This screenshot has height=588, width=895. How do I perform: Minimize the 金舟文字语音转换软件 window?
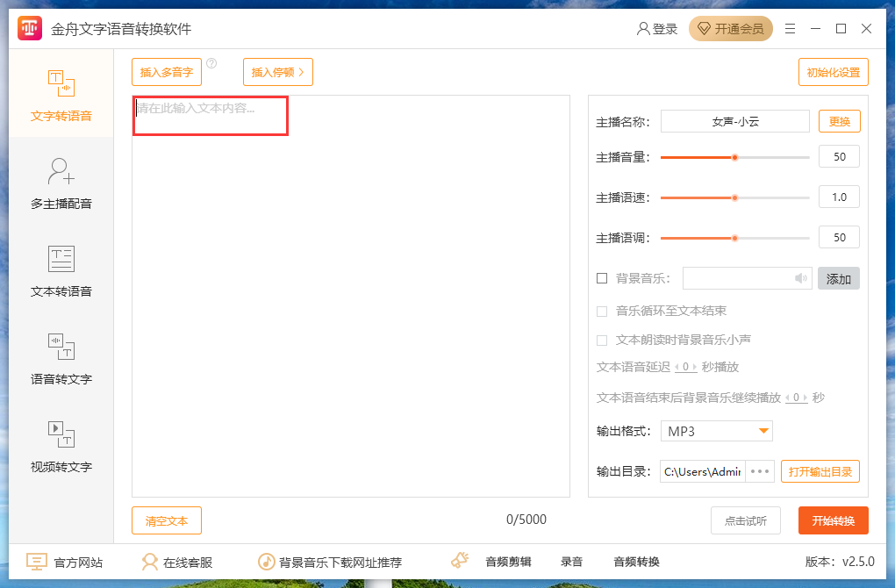(816, 29)
